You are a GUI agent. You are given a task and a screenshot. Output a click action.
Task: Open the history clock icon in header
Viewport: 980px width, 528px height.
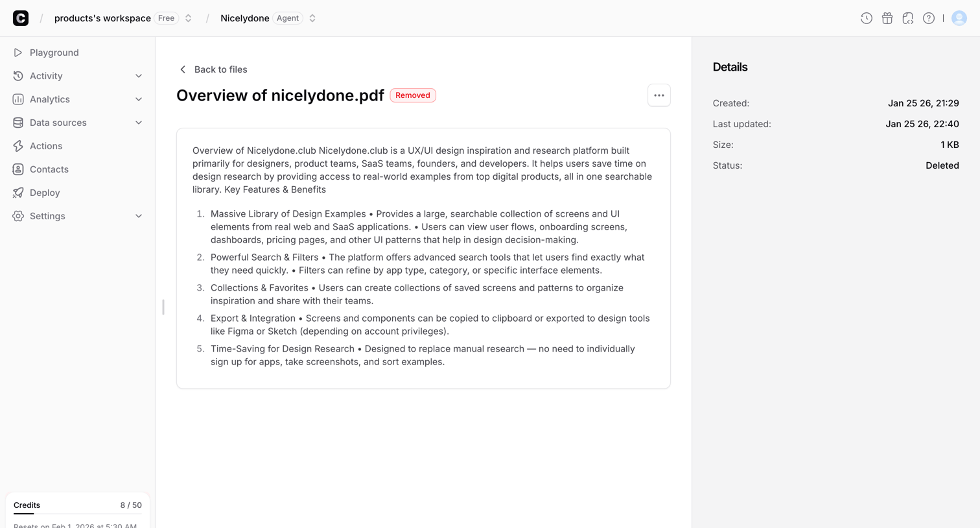866,18
